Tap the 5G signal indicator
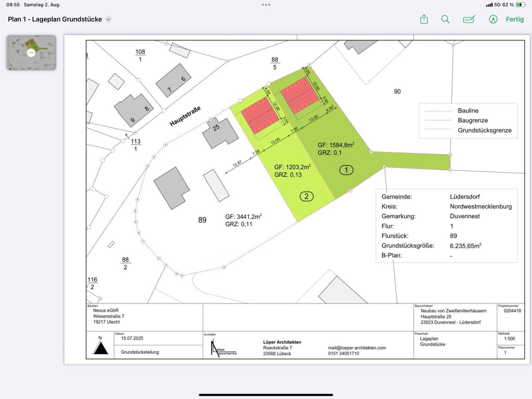The width and height of the screenshot is (532, 399). pos(498,5)
